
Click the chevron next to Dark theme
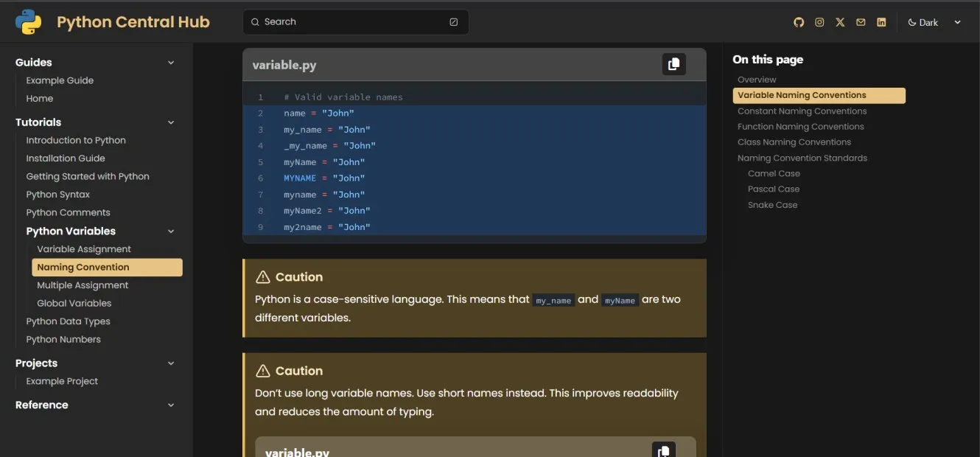click(x=958, y=22)
